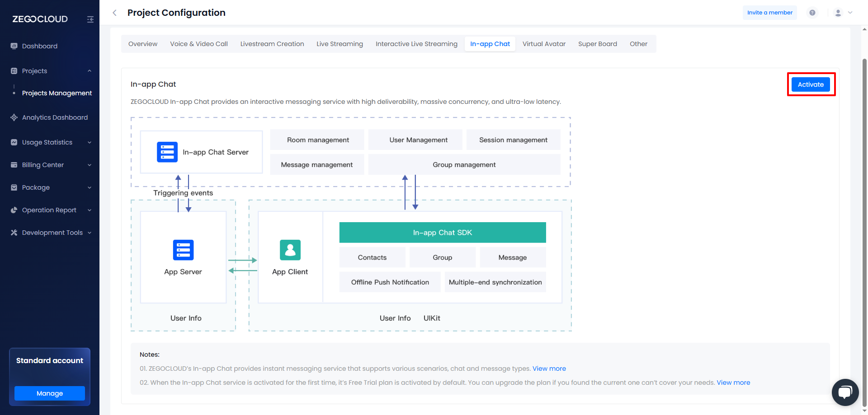The height and width of the screenshot is (415, 868).
Task: Expand the Operation Report chevron
Action: coord(90,210)
